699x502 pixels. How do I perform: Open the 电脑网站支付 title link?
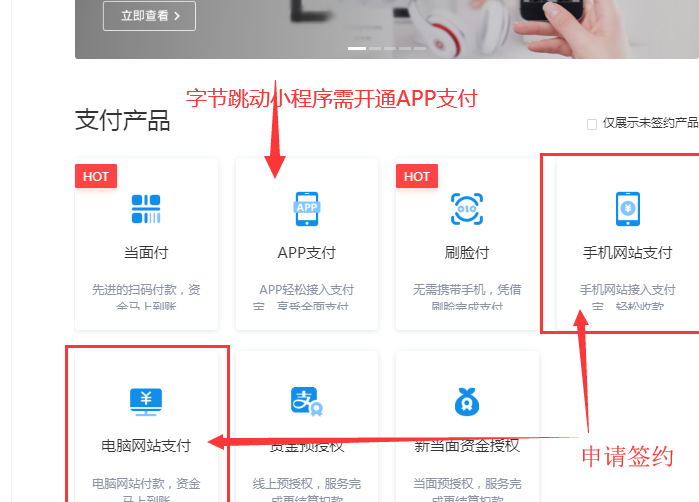coord(146,445)
